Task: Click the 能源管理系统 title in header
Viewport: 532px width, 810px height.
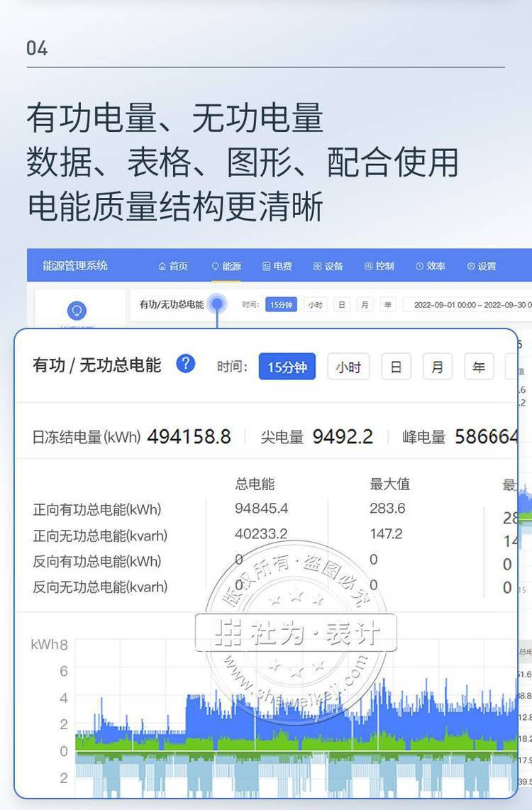Action: coord(75,266)
